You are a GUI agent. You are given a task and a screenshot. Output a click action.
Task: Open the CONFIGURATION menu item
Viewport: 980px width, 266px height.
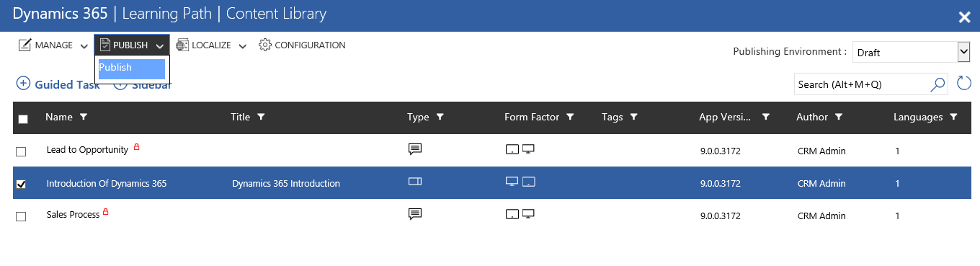pyautogui.click(x=302, y=45)
